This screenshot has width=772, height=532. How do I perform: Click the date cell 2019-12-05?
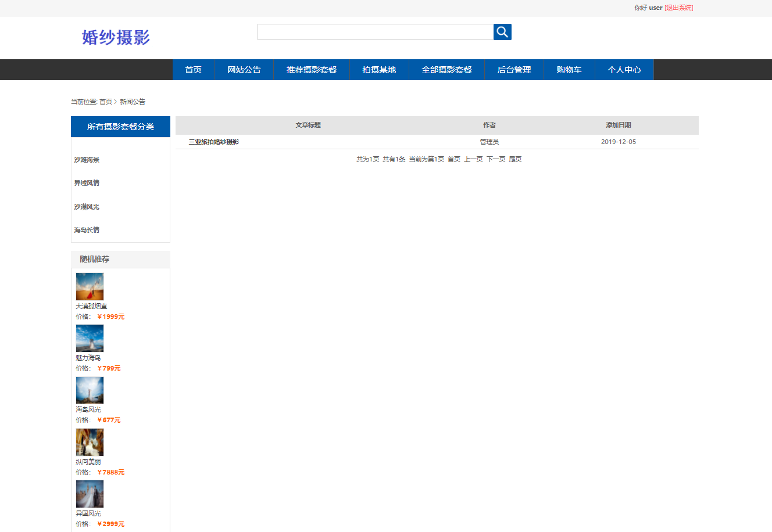tap(619, 142)
